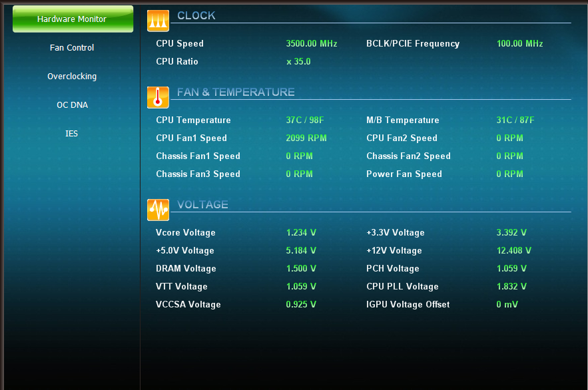588x390 pixels.
Task: Select the Chassis Fan3 Speed label
Action: (198, 174)
